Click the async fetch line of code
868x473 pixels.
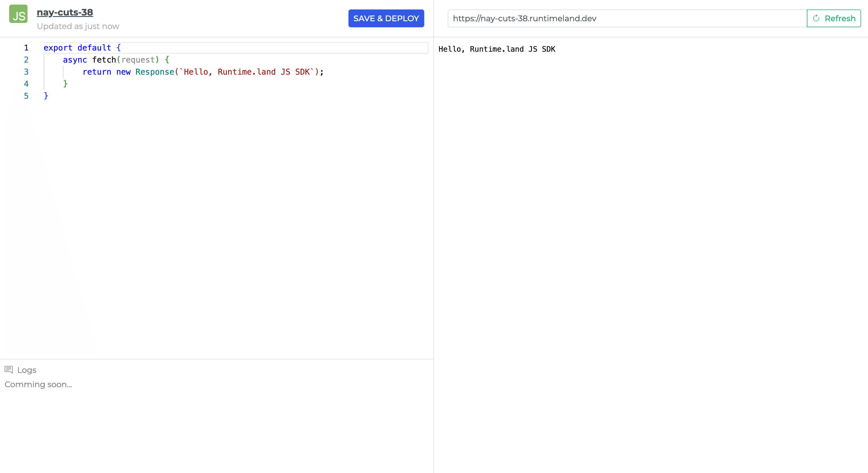click(x=116, y=60)
